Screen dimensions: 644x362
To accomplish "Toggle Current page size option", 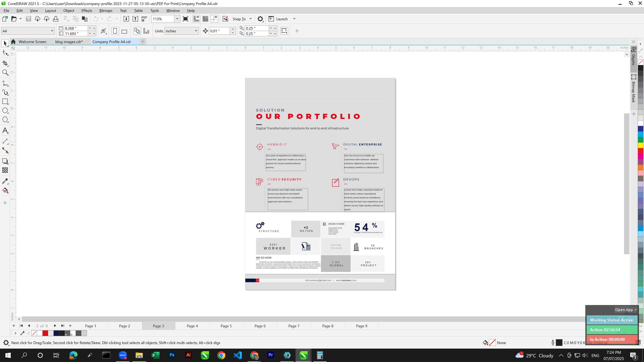I will (146, 31).
